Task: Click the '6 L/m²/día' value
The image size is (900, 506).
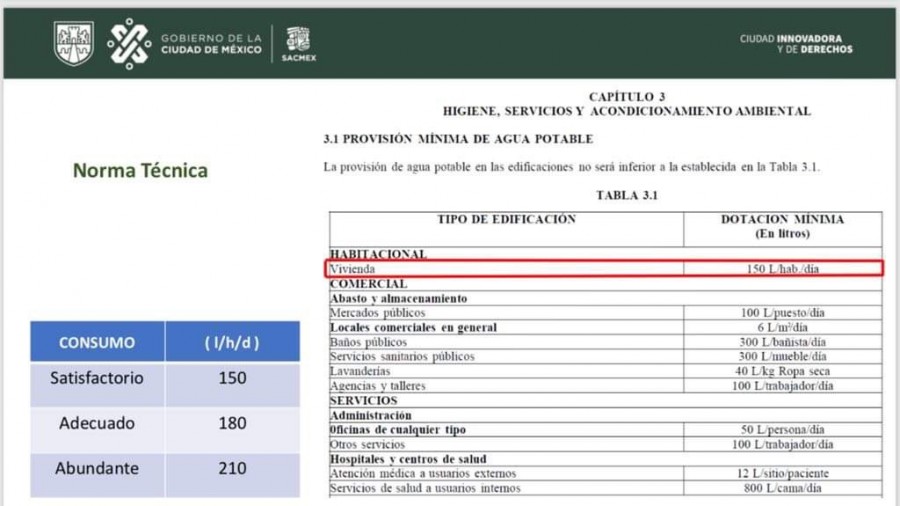Action: [782, 327]
